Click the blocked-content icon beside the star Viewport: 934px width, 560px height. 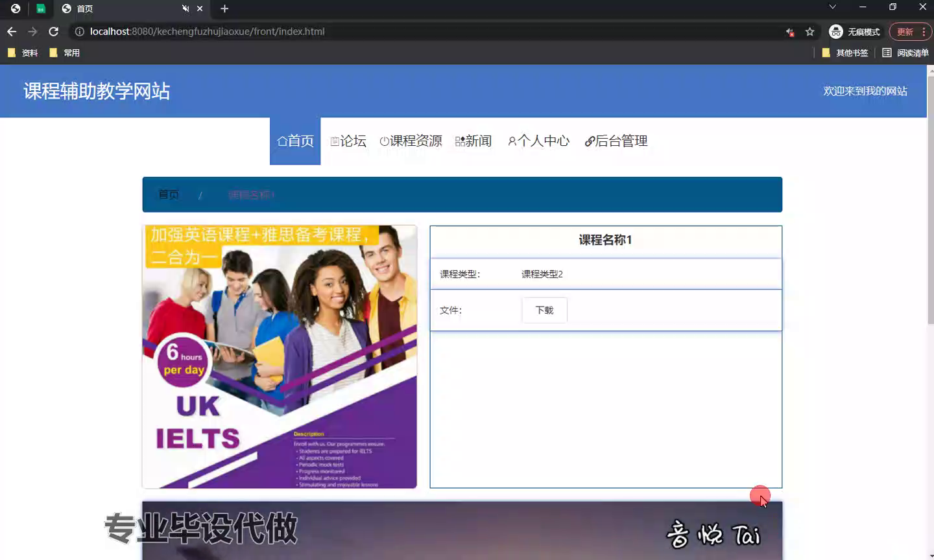[x=790, y=32]
